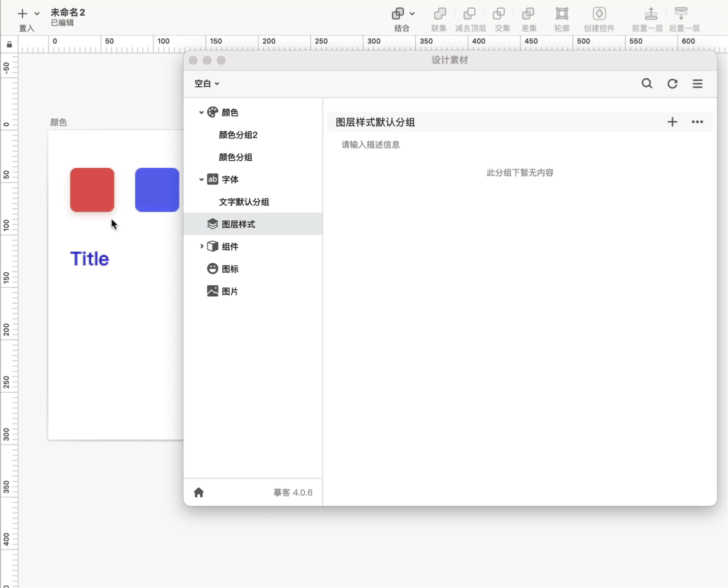Expand the 组件 tree section

coord(201,246)
